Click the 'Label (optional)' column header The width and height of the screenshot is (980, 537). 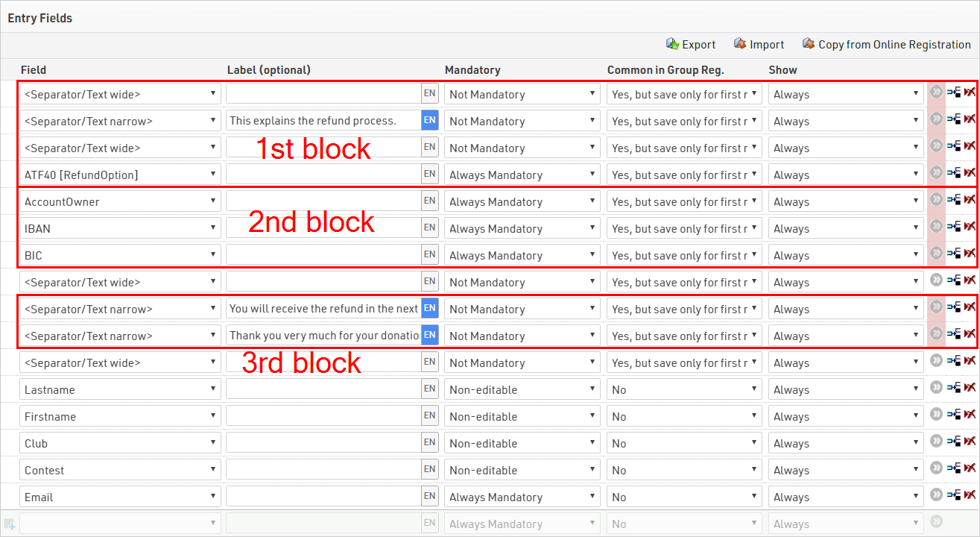[269, 69]
